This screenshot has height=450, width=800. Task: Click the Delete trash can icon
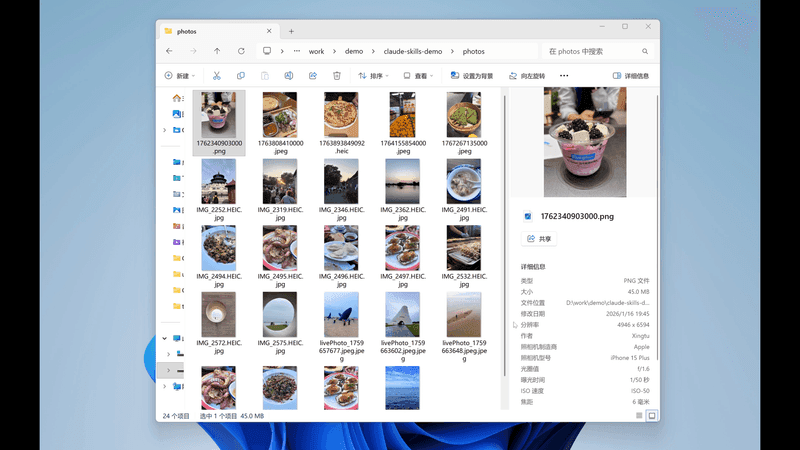click(337, 76)
